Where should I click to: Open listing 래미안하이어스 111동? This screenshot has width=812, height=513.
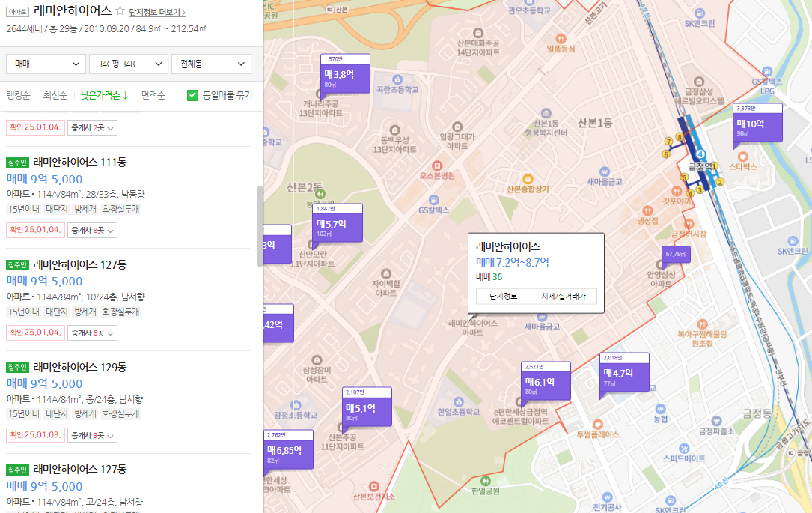[80, 163]
